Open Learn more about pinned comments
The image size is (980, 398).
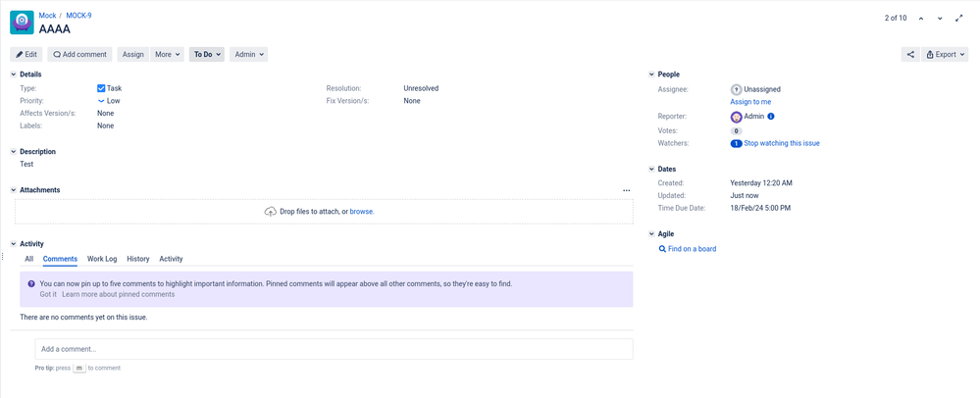pyautogui.click(x=118, y=294)
